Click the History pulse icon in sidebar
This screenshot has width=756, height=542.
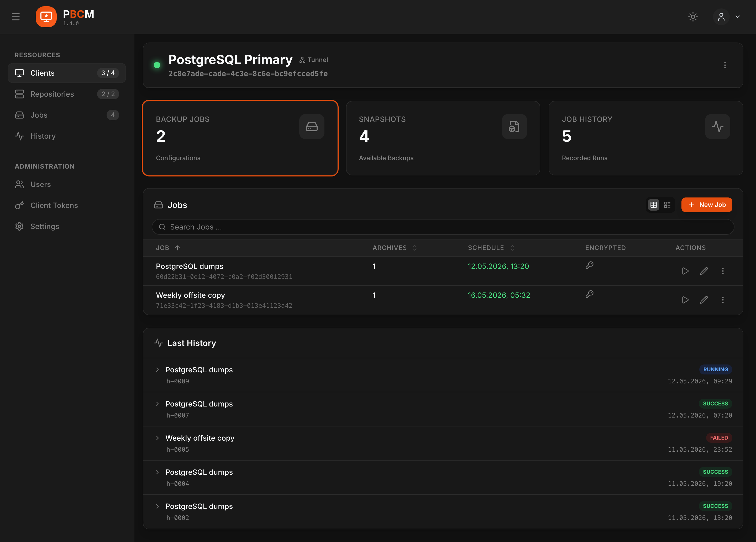(x=19, y=136)
